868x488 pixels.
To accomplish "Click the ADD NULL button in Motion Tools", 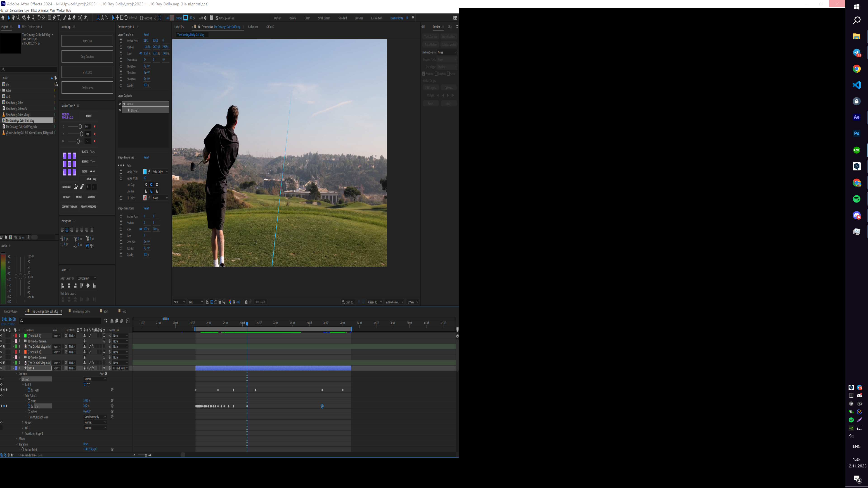I will [x=91, y=197].
